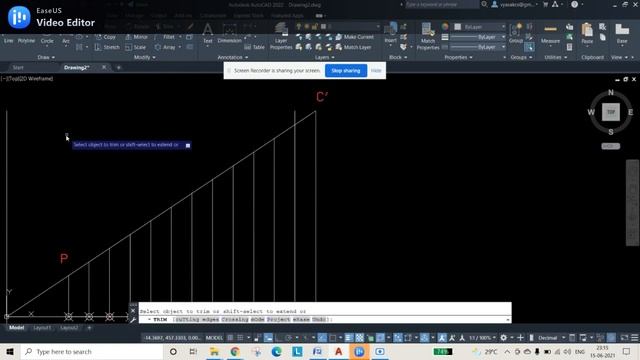Switch to the Start tab
640x360 pixels.
click(18, 68)
